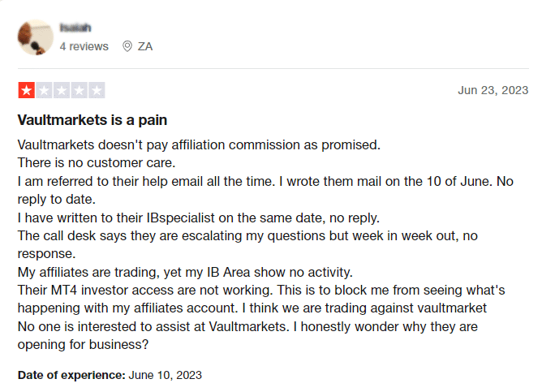Click the sentence mentioning IBspecialist
The image size is (542, 392).
coord(199,218)
